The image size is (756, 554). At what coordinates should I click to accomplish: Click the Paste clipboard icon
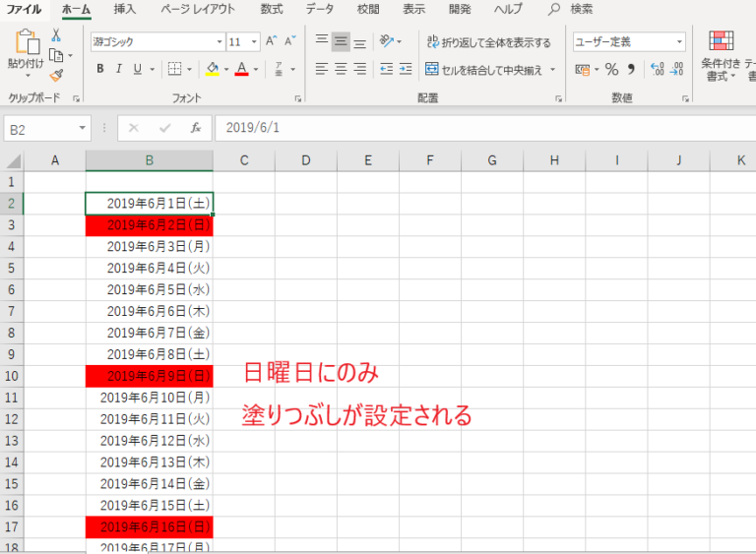pyautogui.click(x=27, y=42)
